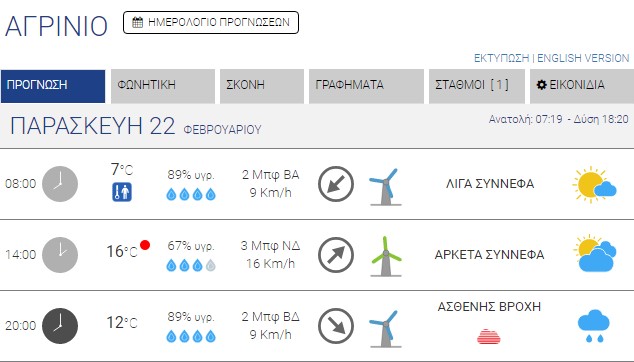Image resolution: width=634 pixels, height=362 pixels.
Task: Switch to the ΣΚΟΝΗ tab
Action: [x=262, y=86]
